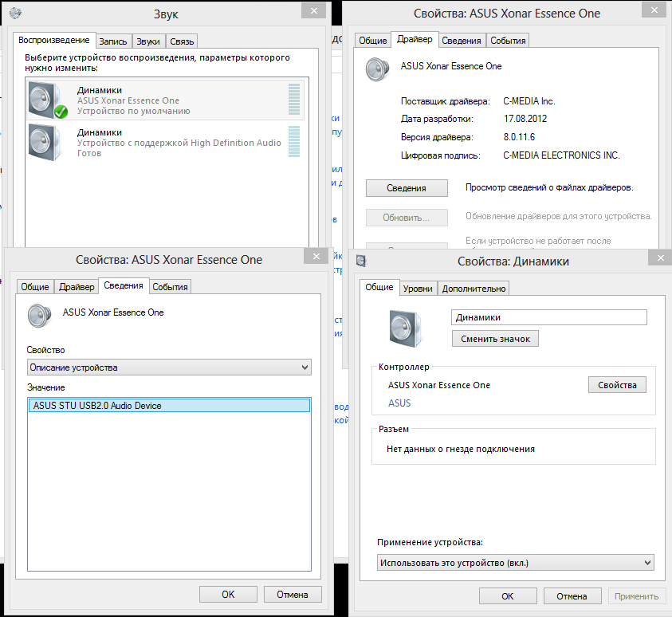The image size is (672, 617).
Task: Open controller Свойства button
Action: click(x=617, y=385)
